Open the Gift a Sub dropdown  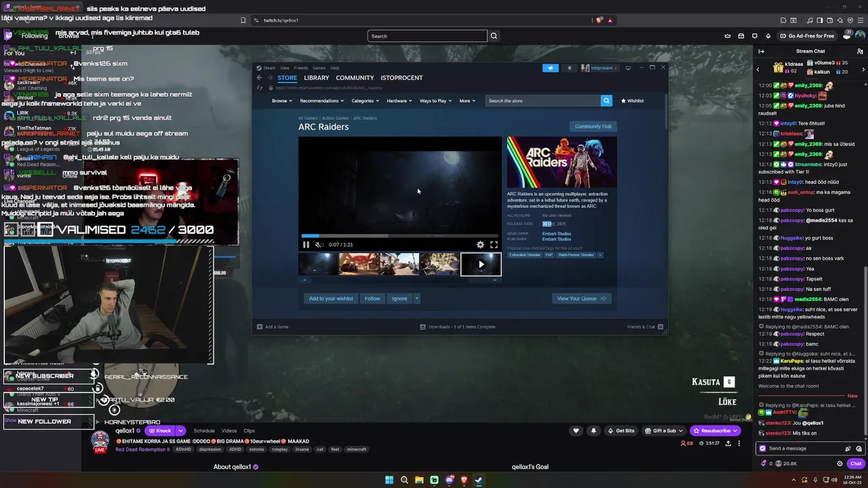point(665,430)
